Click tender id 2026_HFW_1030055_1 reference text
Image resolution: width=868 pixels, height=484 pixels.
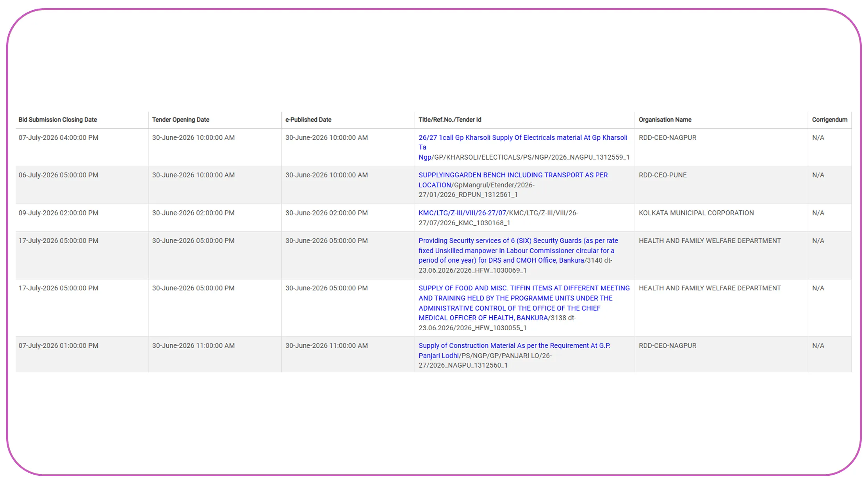point(491,328)
